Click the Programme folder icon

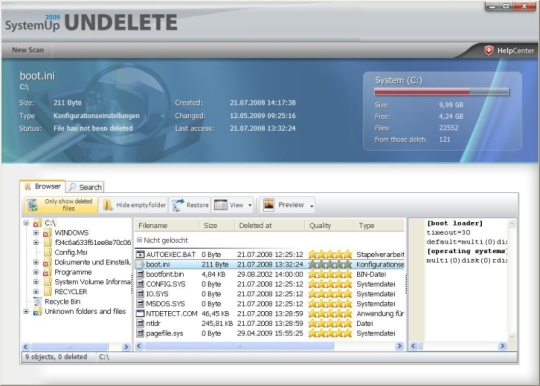[47, 272]
